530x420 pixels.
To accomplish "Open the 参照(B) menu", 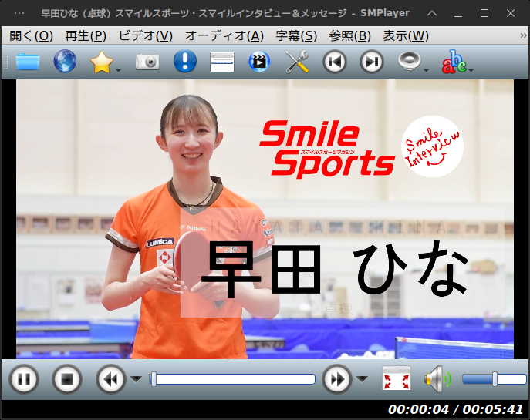I will (349, 35).
